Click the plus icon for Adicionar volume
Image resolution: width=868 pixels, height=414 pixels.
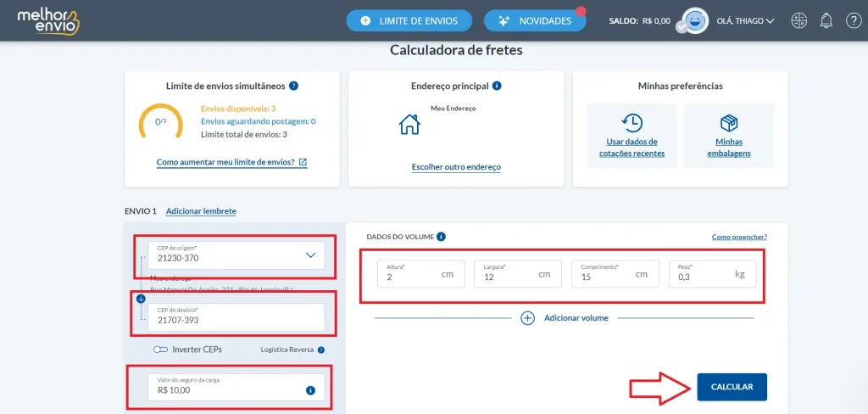(x=528, y=318)
